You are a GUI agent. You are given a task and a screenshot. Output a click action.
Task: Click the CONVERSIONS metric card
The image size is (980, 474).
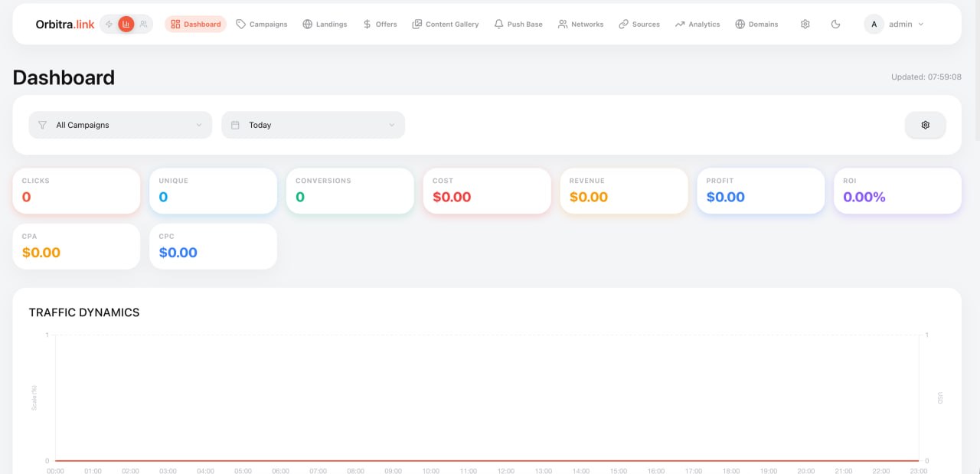(350, 191)
